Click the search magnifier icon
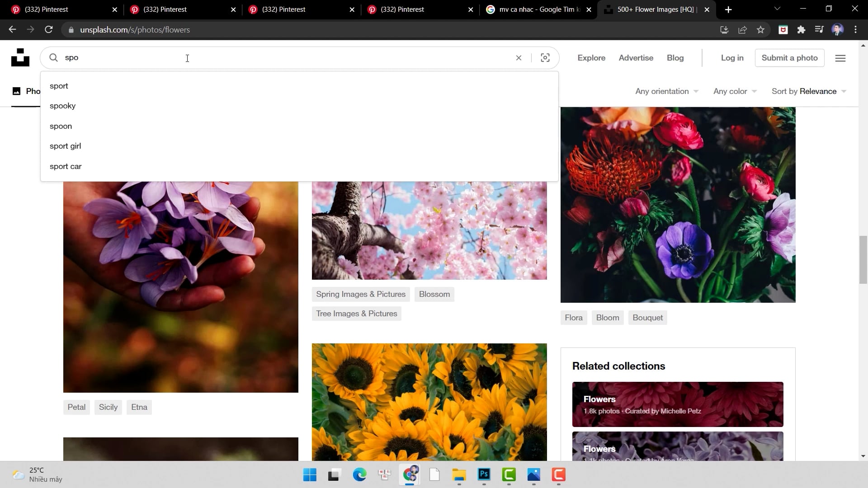 tap(53, 58)
